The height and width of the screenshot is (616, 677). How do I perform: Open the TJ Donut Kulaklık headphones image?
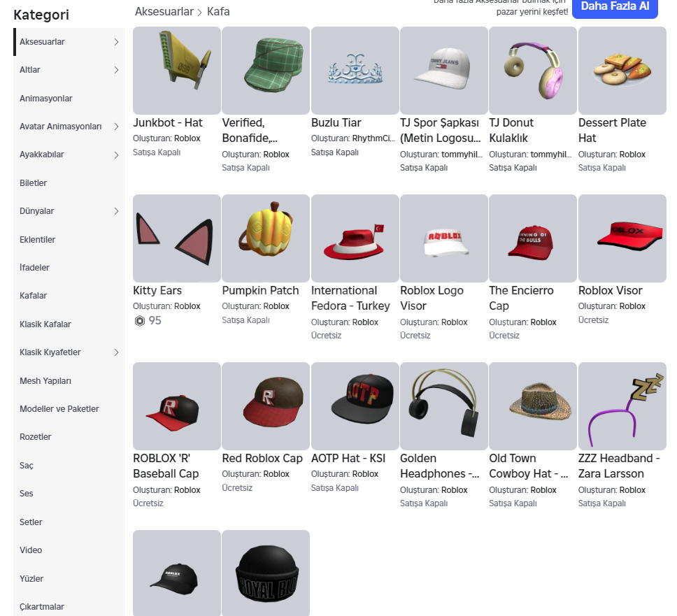pyautogui.click(x=533, y=71)
